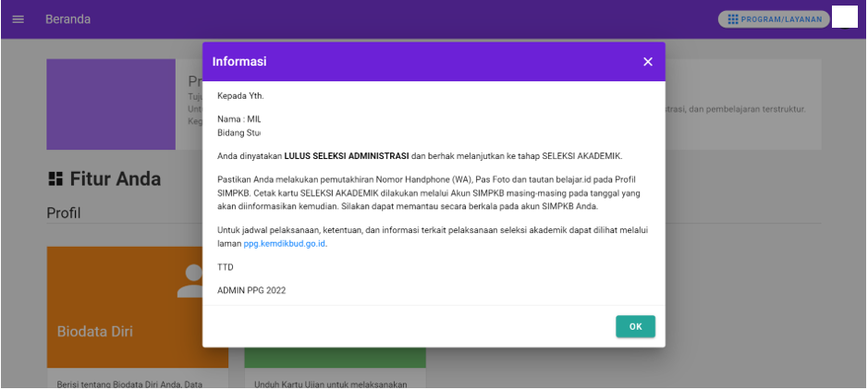Click the ADMIN PPG 2022 signature text
Screen dimensions: 868x390
[x=251, y=290]
